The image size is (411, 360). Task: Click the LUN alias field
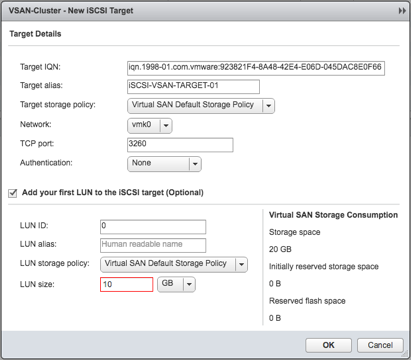(153, 245)
